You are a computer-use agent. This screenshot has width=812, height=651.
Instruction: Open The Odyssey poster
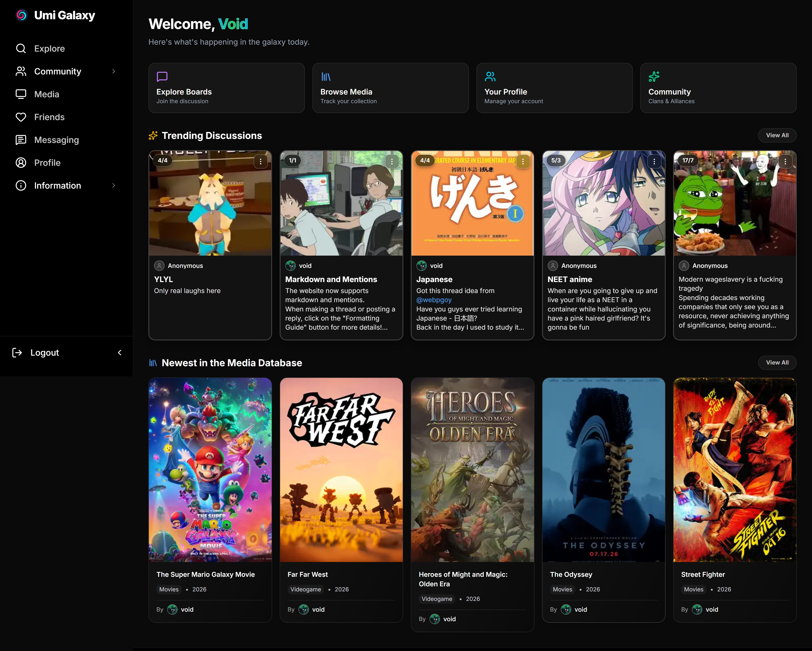pos(604,470)
